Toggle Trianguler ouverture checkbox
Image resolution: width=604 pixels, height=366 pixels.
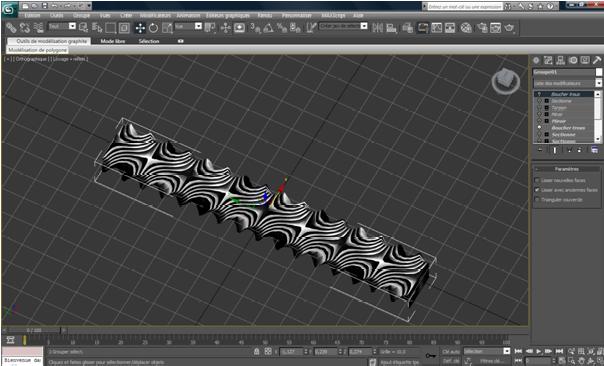(537, 200)
